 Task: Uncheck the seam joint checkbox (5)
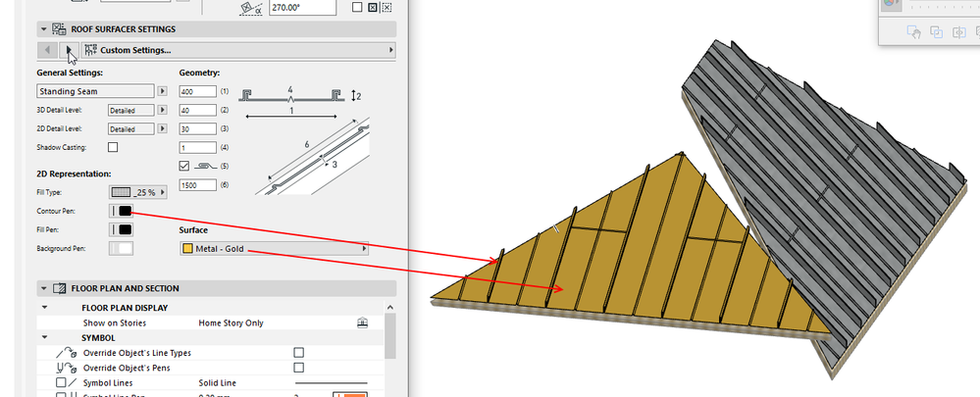[x=183, y=166]
